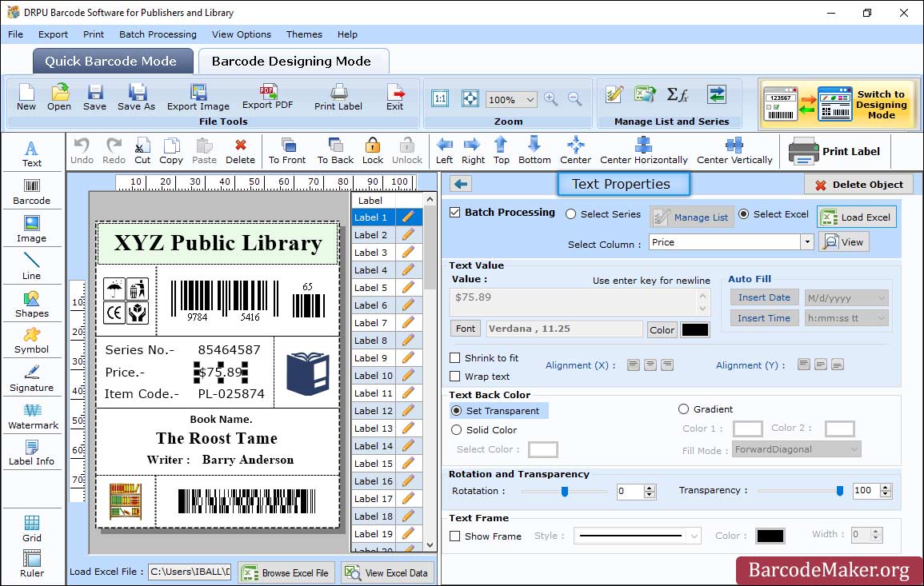Lock the selected object
The width and height of the screenshot is (924, 586).
[x=373, y=151]
